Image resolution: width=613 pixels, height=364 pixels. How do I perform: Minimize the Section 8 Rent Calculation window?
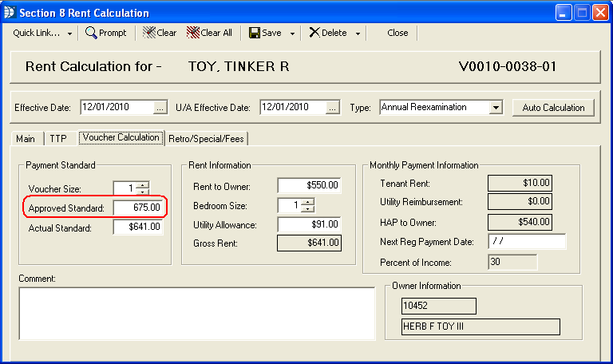pyautogui.click(x=564, y=13)
